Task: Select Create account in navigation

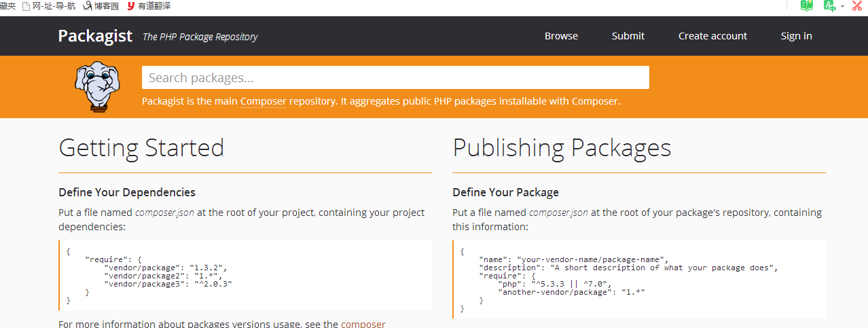Action: (712, 36)
